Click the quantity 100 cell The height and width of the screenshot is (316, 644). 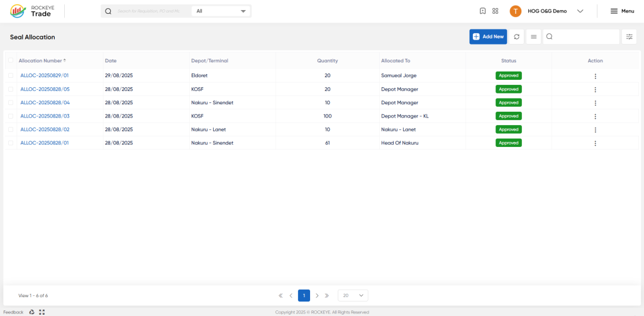coord(327,116)
